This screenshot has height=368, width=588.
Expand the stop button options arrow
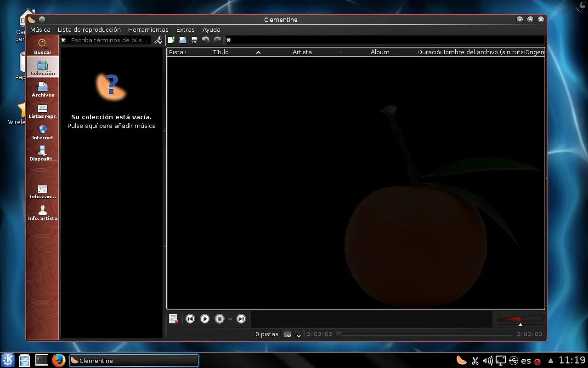(230, 319)
